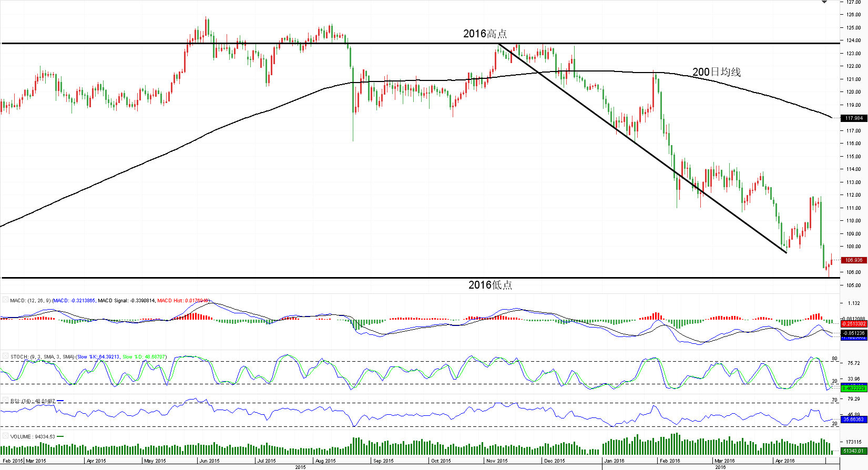
Task: Click the Aug 2015 date on time axis
Action: pyautogui.click(x=325, y=461)
